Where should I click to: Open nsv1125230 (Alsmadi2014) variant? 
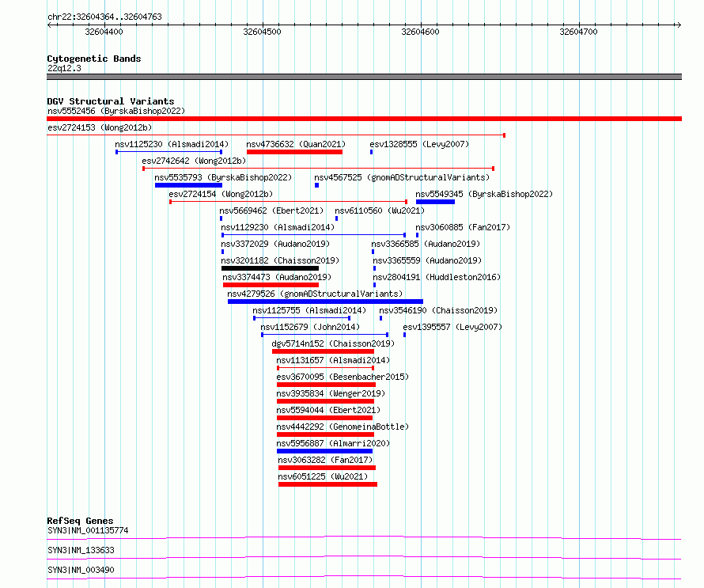click(x=172, y=144)
